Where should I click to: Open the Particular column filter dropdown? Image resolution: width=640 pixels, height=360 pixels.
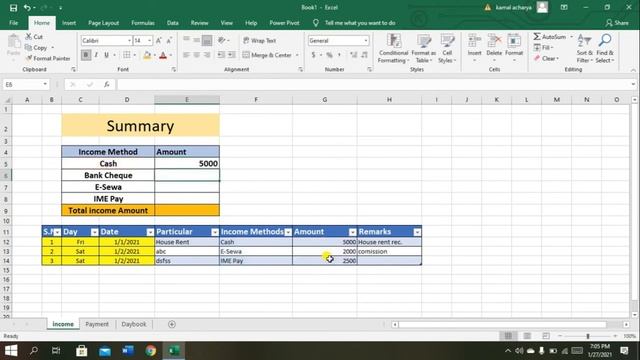click(x=215, y=232)
